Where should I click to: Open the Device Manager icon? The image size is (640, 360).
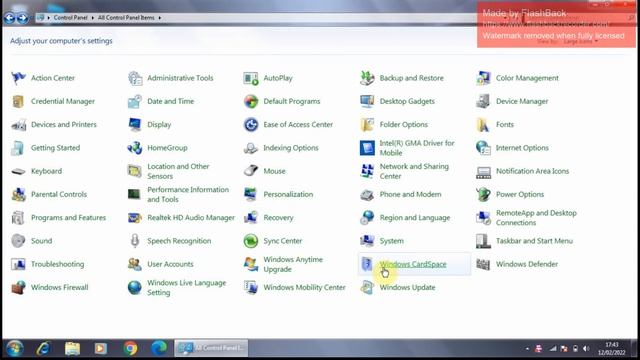click(483, 101)
